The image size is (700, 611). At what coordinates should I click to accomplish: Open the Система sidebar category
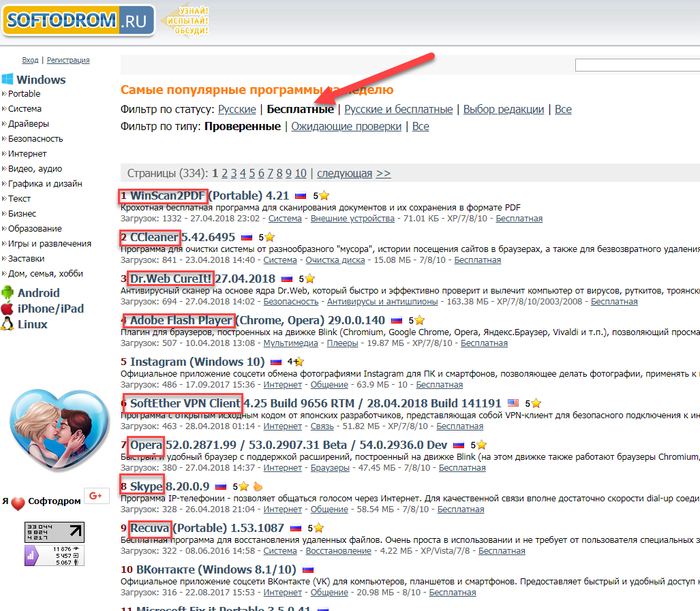coord(25,109)
